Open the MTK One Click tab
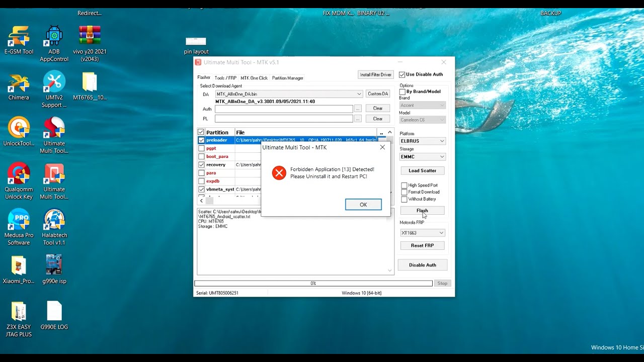644x362 pixels. 254,78
